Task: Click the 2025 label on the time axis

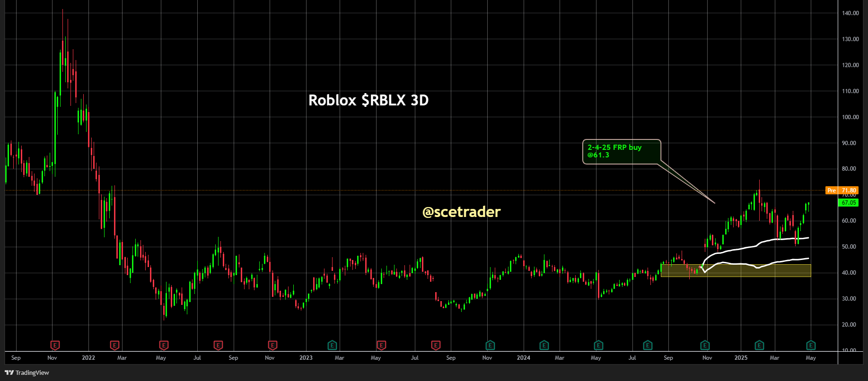Action: click(741, 358)
